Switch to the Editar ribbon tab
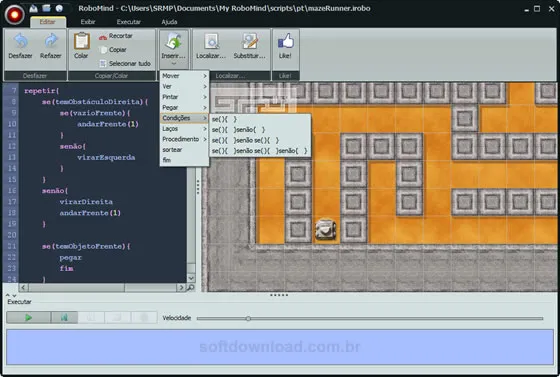 coord(48,22)
